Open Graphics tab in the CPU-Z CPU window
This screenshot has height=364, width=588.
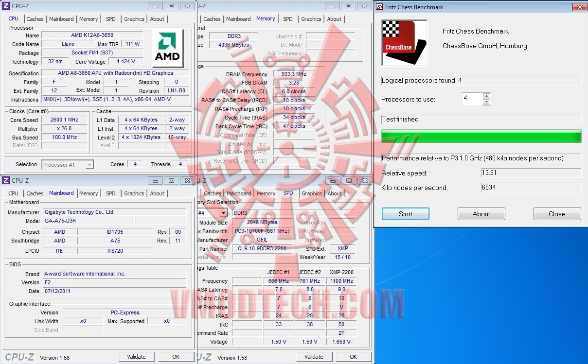coord(134,19)
